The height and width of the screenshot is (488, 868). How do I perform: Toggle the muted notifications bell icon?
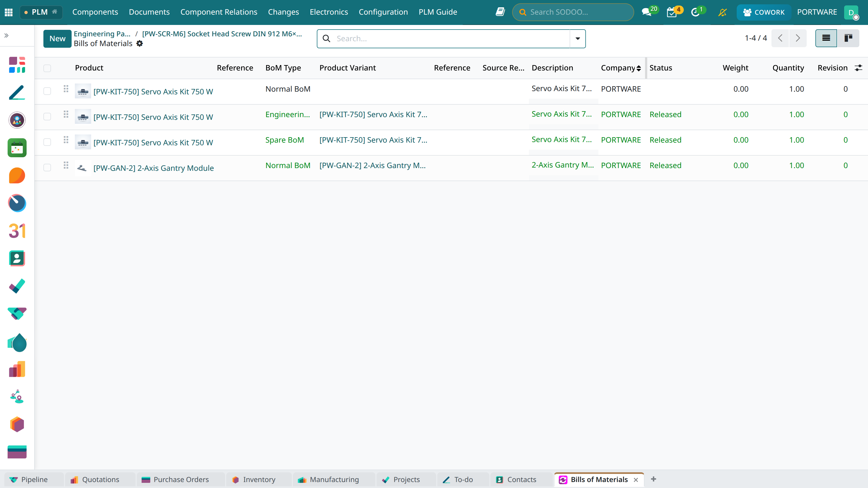click(722, 12)
